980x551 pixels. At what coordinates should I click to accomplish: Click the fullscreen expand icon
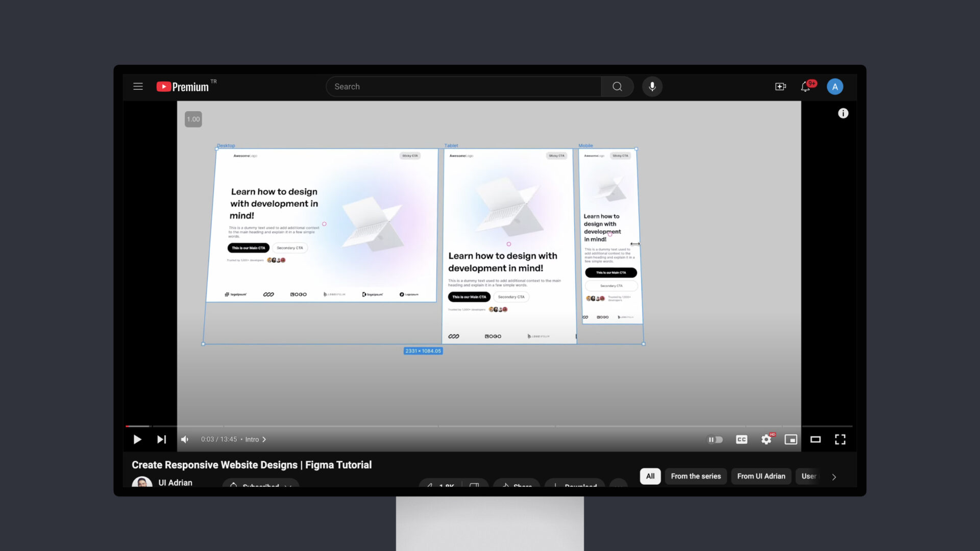[x=840, y=439]
